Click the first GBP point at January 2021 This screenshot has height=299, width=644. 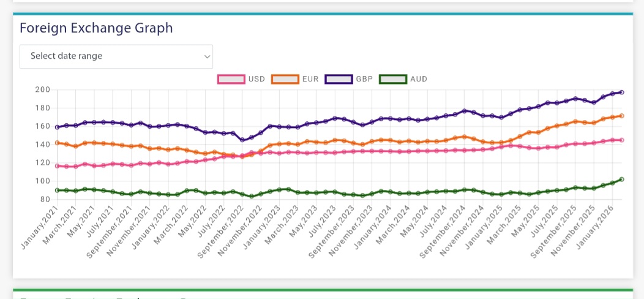(58, 127)
